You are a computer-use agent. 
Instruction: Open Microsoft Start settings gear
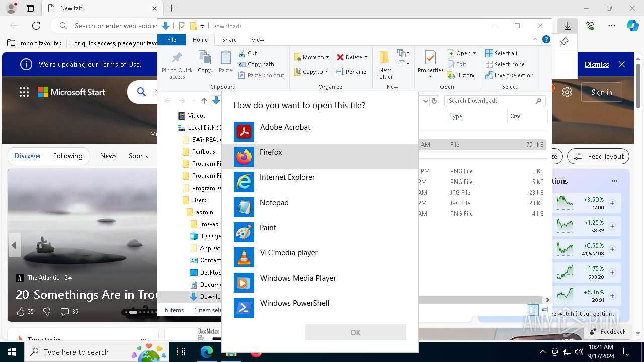pos(567,92)
